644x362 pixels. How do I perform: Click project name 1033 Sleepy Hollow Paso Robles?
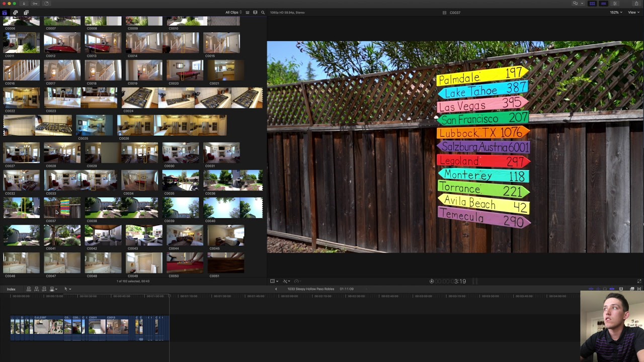(x=310, y=289)
